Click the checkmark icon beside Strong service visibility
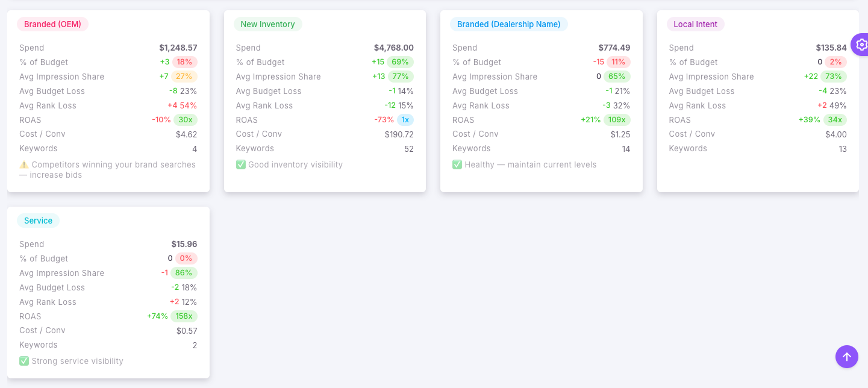The width and height of the screenshot is (868, 388). pos(23,360)
